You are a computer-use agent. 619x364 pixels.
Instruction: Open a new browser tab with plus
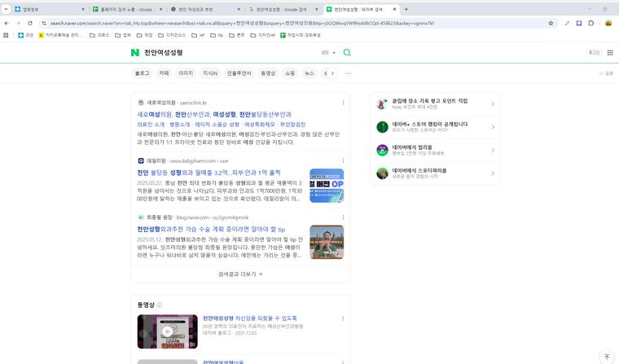[x=406, y=9]
